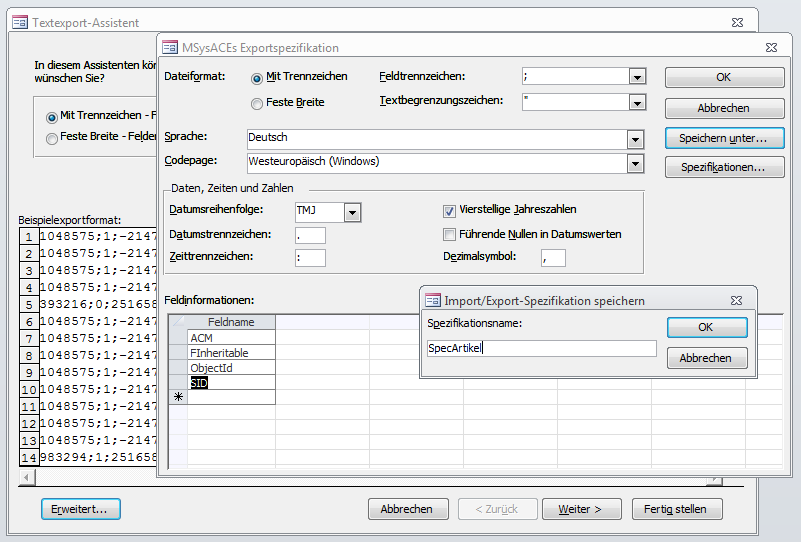Toggle Vierstellige Jahreszahlen checkbox
The image size is (801, 542).
(x=450, y=210)
